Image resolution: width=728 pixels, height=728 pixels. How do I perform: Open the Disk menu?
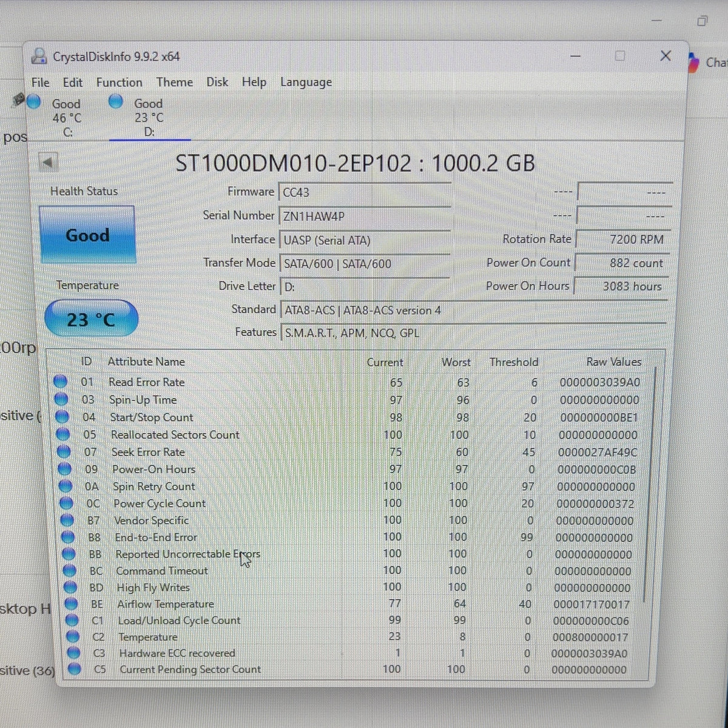217,82
